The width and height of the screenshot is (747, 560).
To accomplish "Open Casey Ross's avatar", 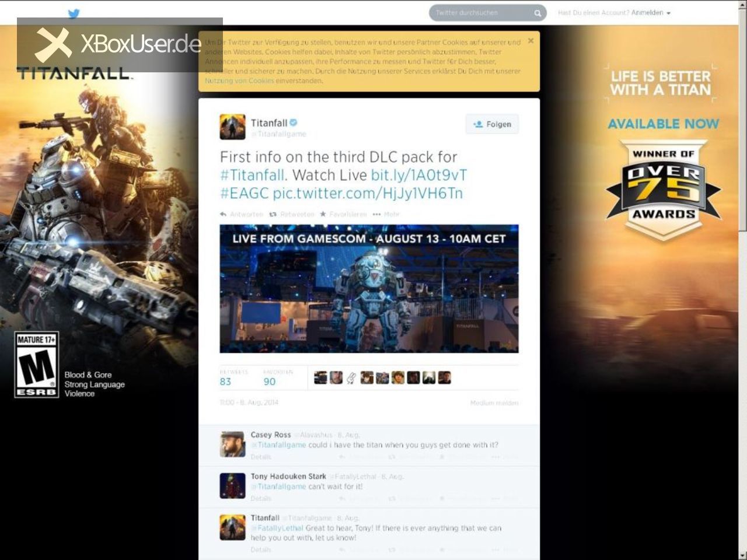I will point(232,444).
